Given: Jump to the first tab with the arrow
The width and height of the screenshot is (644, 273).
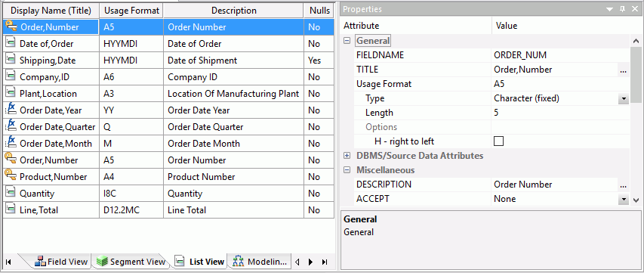Looking at the screenshot, I should pos(8,262).
